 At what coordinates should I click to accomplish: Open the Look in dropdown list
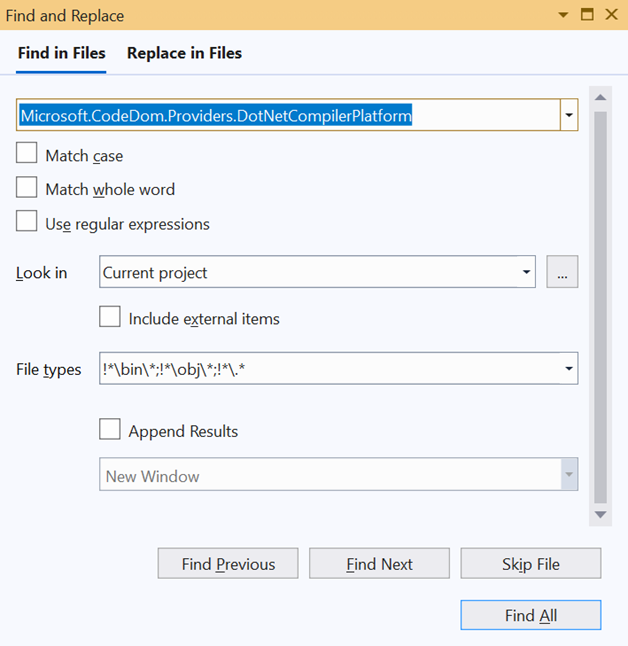[x=526, y=272]
